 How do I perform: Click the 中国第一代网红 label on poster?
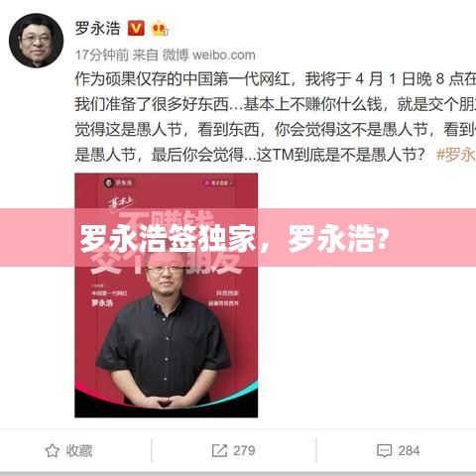click(109, 294)
